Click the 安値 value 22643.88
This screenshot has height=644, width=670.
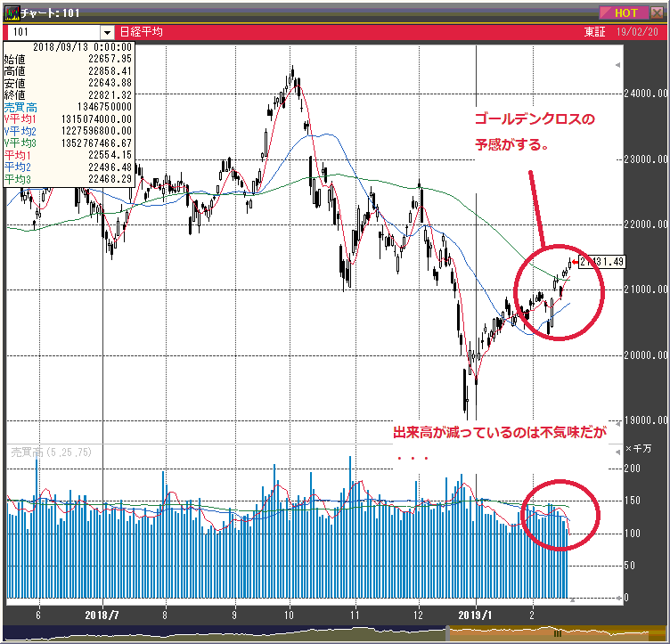(110, 83)
